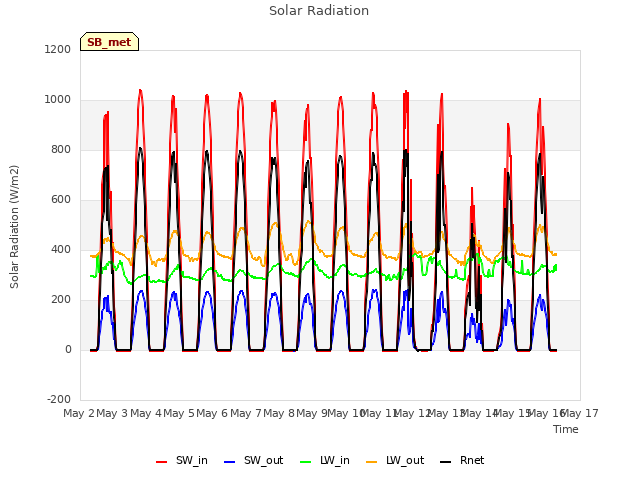
Task: Click the May 6 x-axis label
Action: point(212,413)
